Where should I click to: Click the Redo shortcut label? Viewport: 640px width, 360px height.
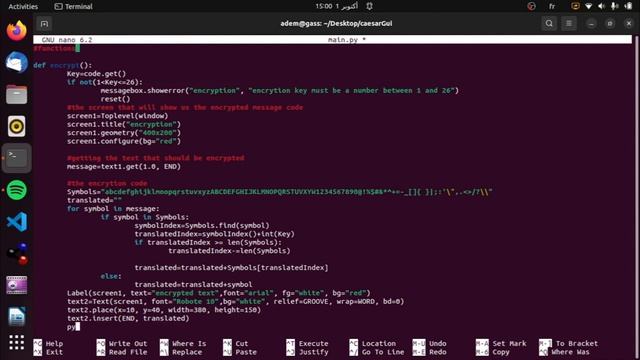pyautogui.click(x=438, y=352)
